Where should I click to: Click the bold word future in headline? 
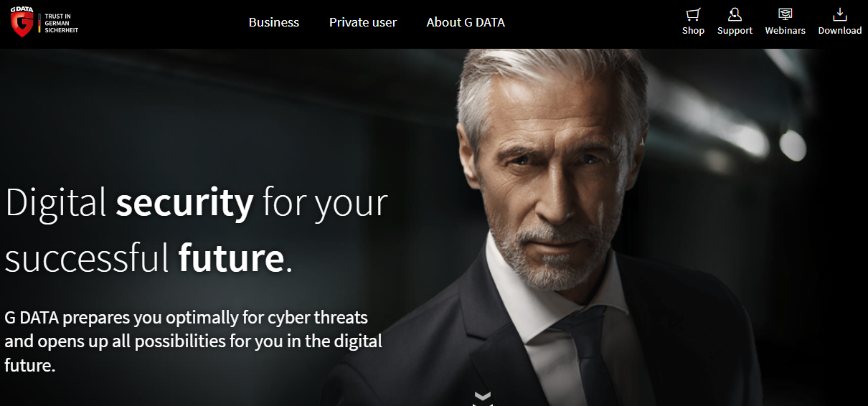click(231, 258)
